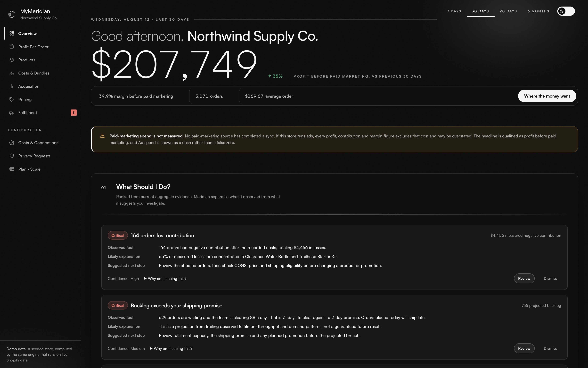Click '164 orders lost contribution' heading

pyautogui.click(x=162, y=235)
